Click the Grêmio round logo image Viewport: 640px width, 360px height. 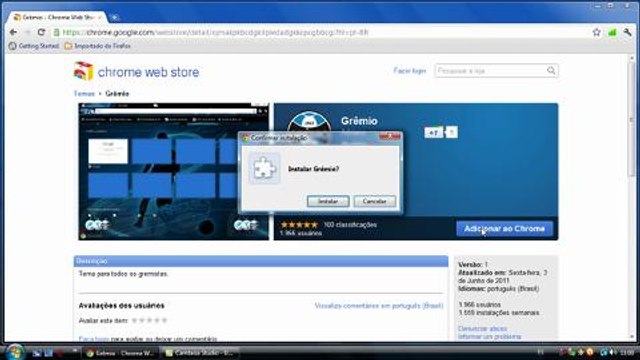(x=309, y=122)
